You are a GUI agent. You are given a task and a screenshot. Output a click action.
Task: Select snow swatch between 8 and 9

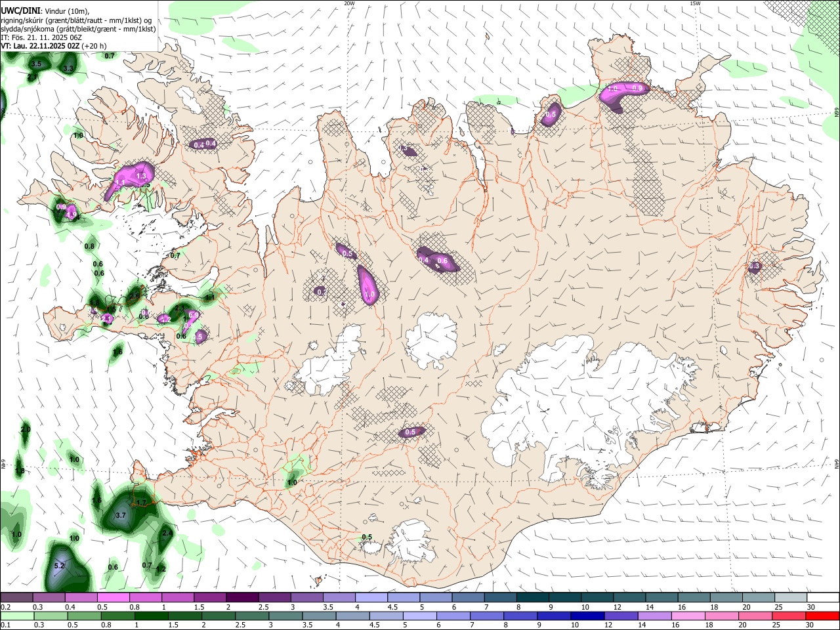coord(533,598)
